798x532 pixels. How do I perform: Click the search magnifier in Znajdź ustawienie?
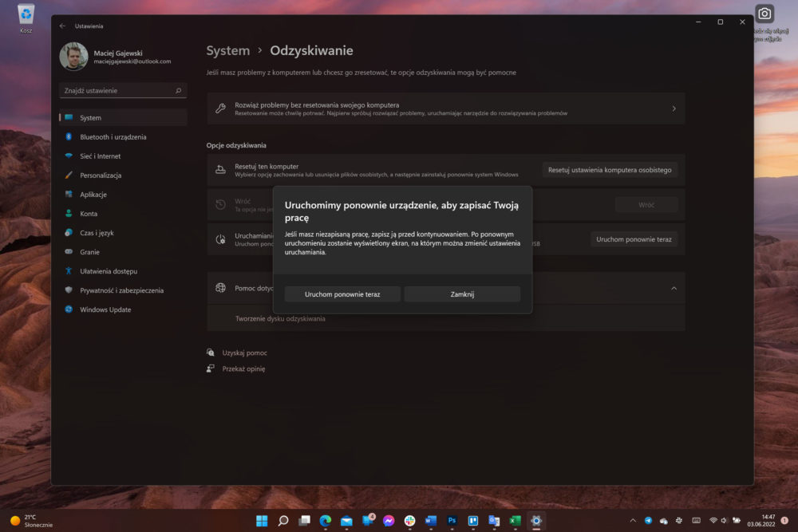tap(178, 91)
